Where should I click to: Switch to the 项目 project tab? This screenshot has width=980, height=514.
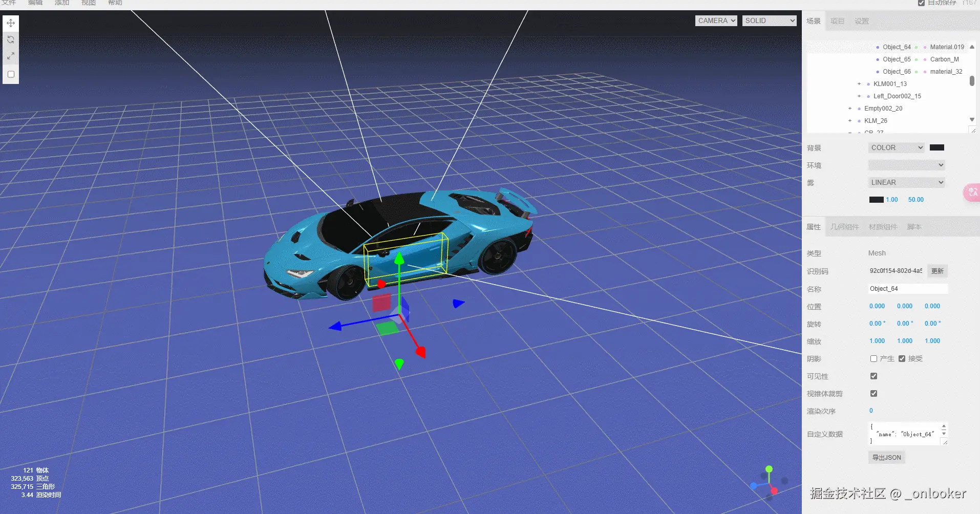pyautogui.click(x=837, y=21)
